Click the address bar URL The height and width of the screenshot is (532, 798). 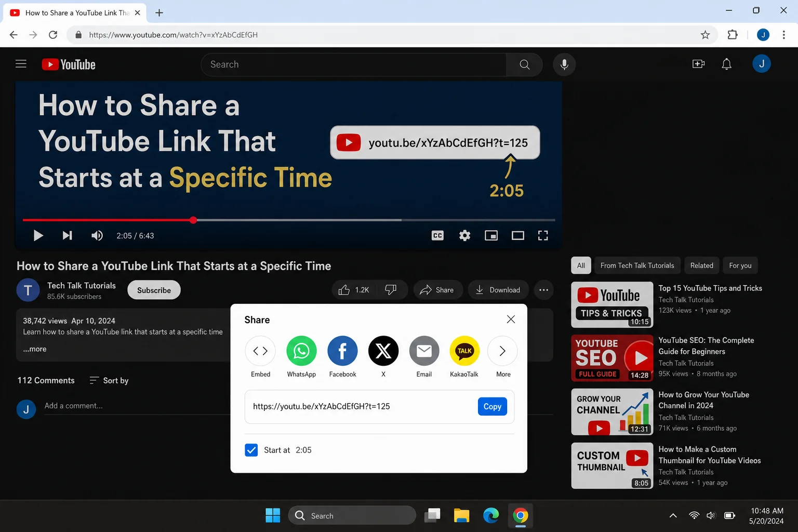pos(173,35)
